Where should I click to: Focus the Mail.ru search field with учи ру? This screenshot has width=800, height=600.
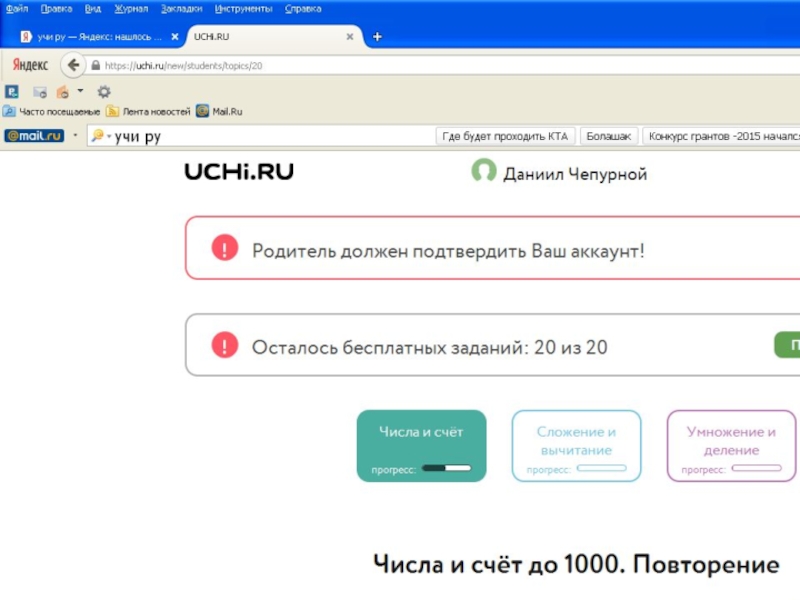(260, 136)
